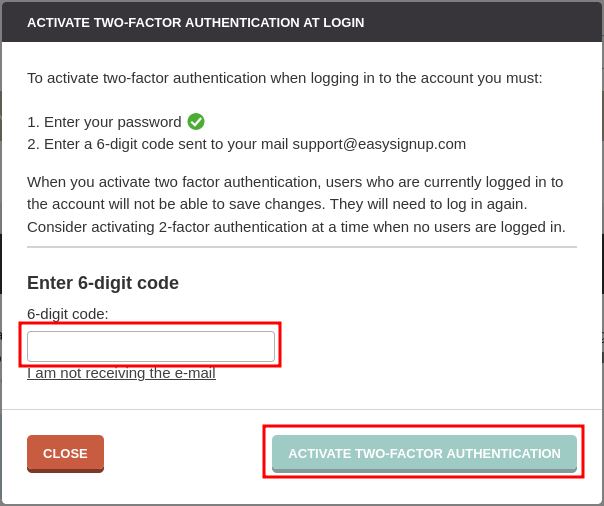Click the dialog title header text

[195, 22]
